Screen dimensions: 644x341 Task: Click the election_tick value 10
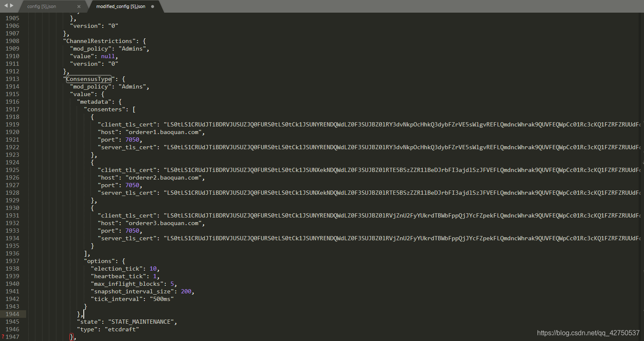[x=153, y=269]
